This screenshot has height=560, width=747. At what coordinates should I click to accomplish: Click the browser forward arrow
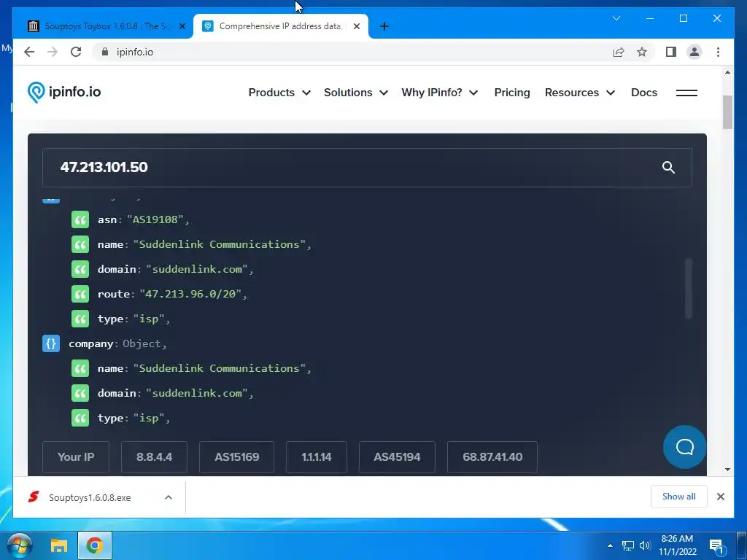pyautogui.click(x=52, y=52)
